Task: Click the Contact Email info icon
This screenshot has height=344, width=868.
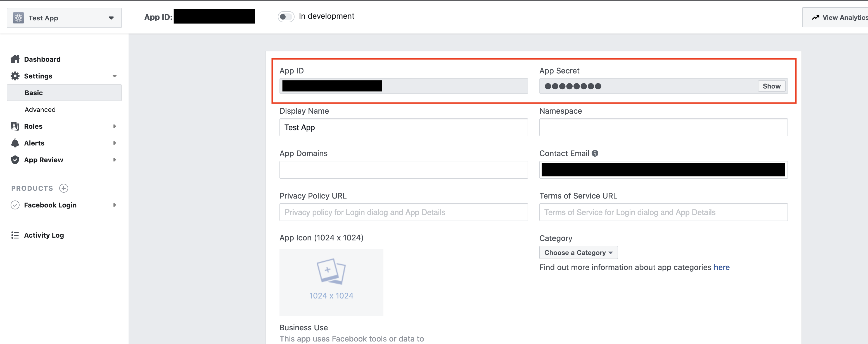Action: [595, 154]
